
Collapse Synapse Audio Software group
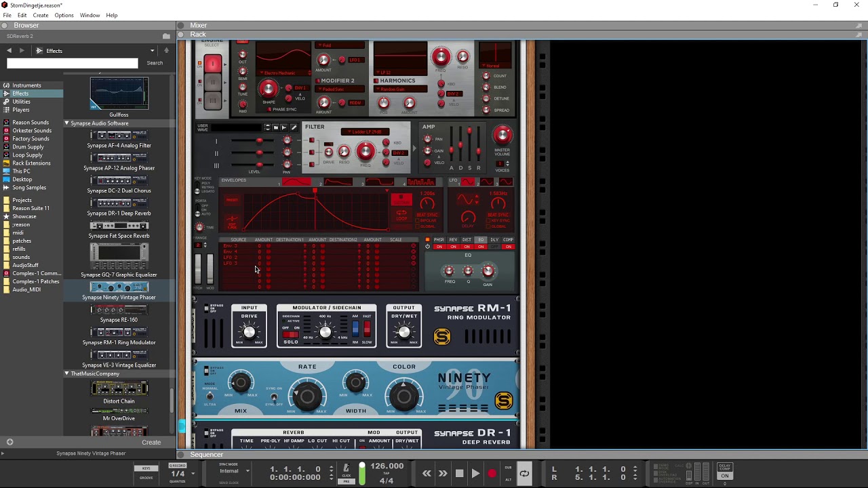point(67,123)
